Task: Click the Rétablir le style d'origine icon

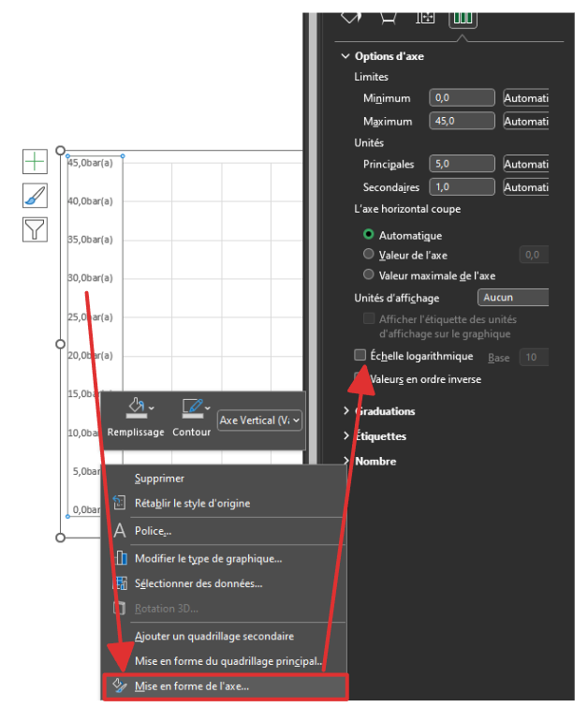Action: [x=120, y=502]
